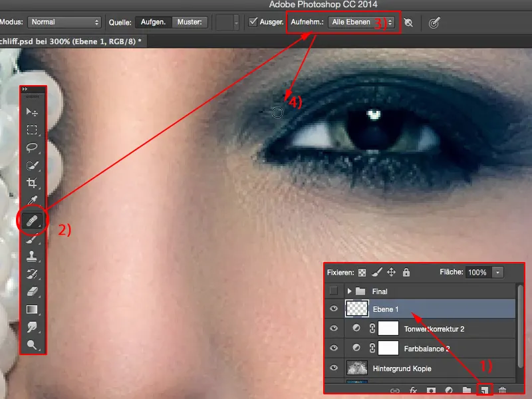The height and width of the screenshot is (399, 532).
Task: Select the Hintergrund Kopie layer name
Action: click(x=402, y=368)
